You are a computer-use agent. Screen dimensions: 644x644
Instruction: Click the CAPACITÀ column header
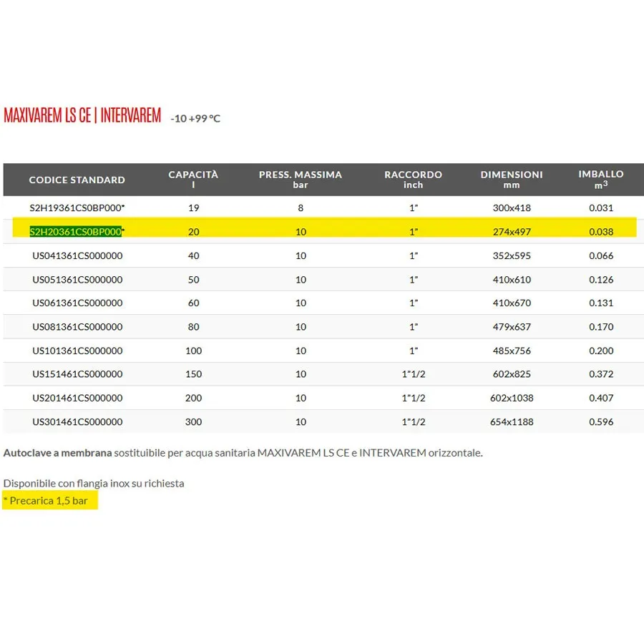(x=193, y=180)
